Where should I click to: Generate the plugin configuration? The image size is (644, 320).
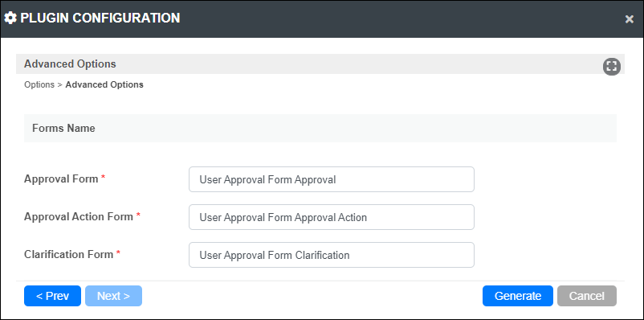pos(518,296)
